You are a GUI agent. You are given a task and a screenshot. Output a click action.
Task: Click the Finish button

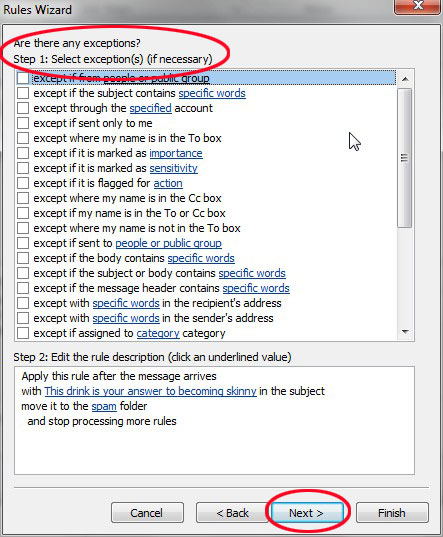click(392, 513)
